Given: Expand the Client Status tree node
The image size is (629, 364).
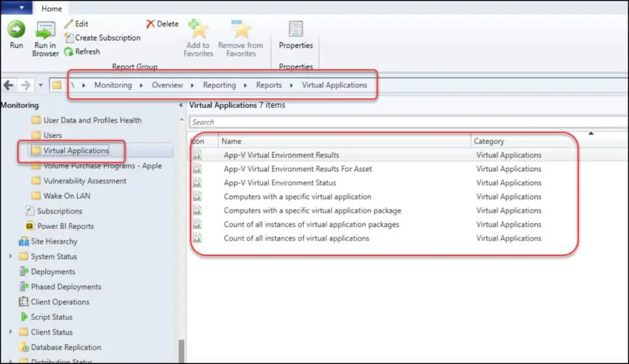Looking at the screenshot, I should click(10, 332).
